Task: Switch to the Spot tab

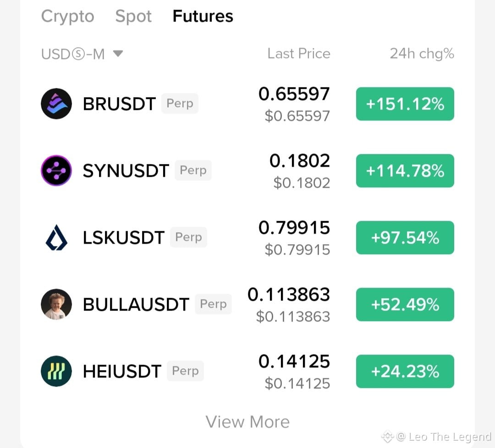Action: (x=133, y=16)
